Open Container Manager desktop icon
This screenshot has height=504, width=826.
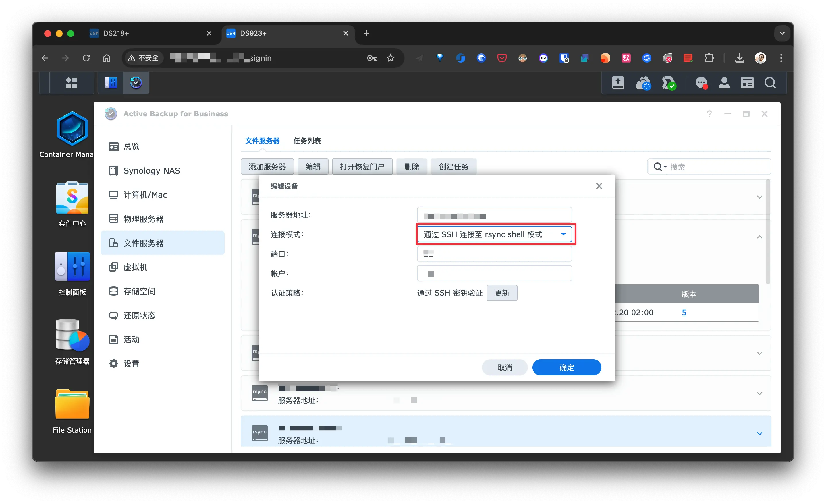click(72, 129)
